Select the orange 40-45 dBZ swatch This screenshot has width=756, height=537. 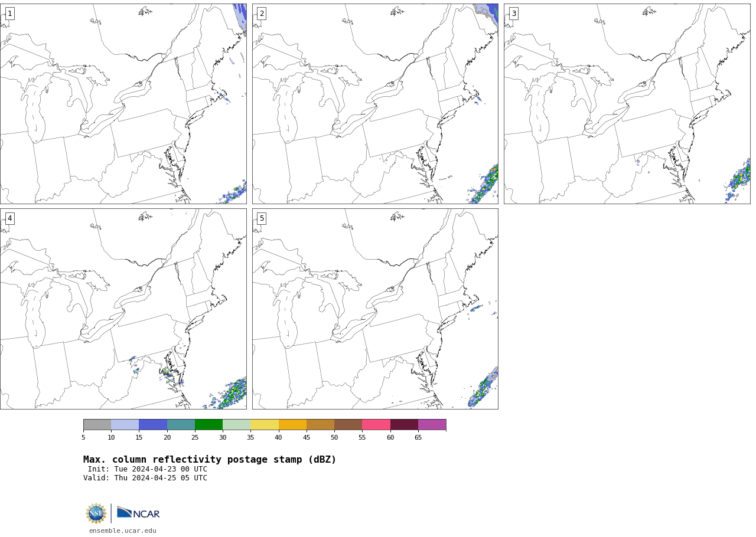[x=292, y=425]
